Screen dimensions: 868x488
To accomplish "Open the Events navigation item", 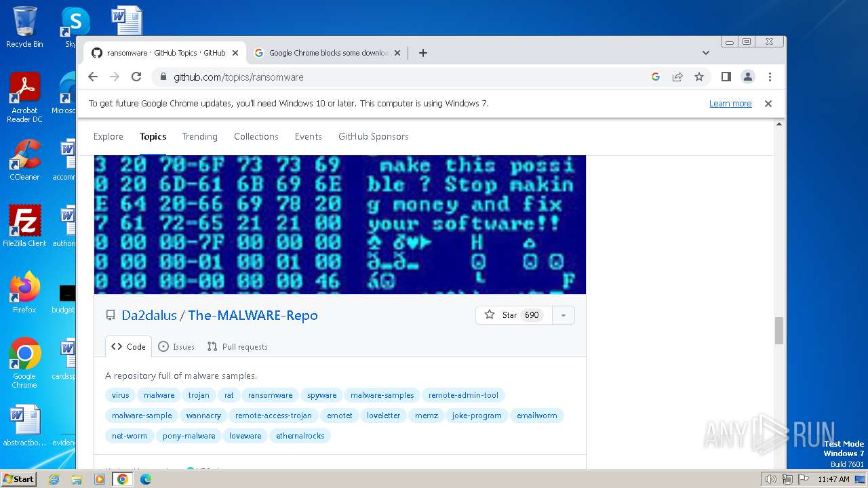I will tap(309, 136).
